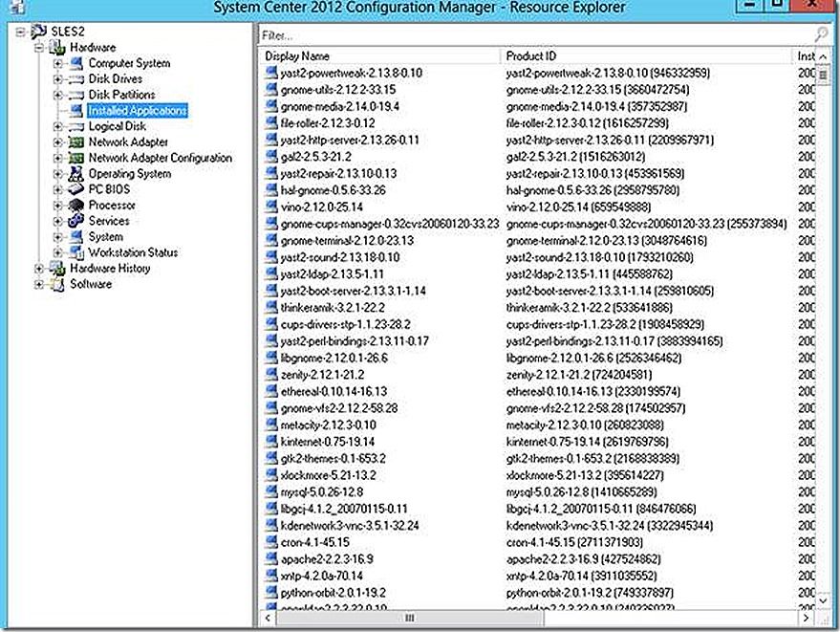
Task: Click product ID xntp-4.2.0a-70.14 (3911035552)
Action: 582,576
